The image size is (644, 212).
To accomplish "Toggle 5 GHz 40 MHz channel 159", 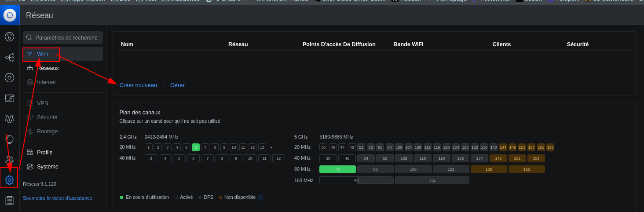I will coord(536,158).
